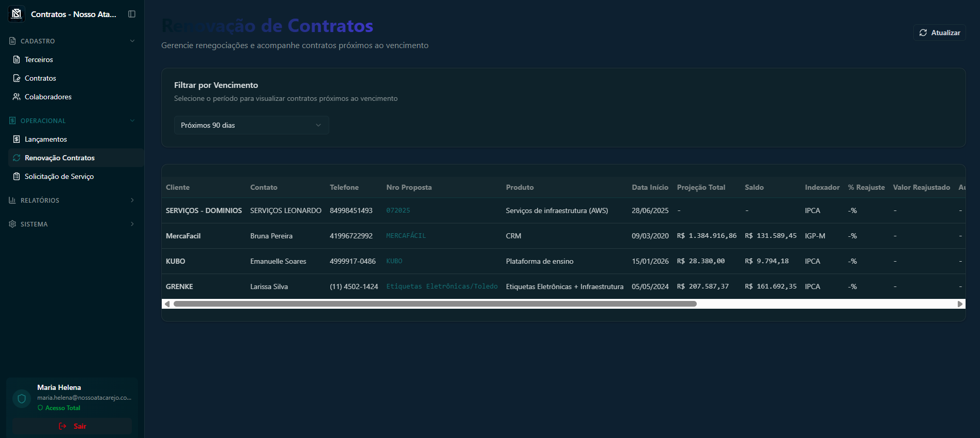This screenshot has width=980, height=438.
Task: Click the Saldo column header
Action: pos(754,187)
